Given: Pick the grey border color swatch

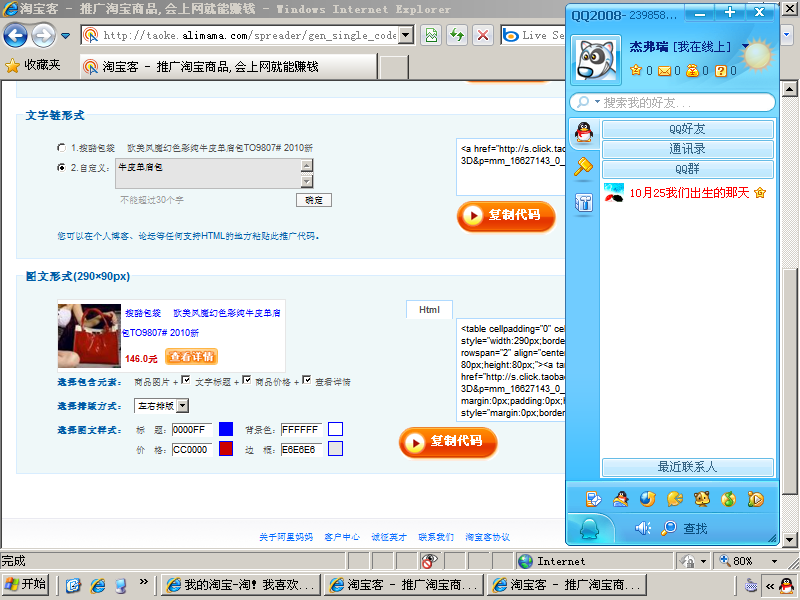Looking at the screenshot, I should click(x=335, y=449).
